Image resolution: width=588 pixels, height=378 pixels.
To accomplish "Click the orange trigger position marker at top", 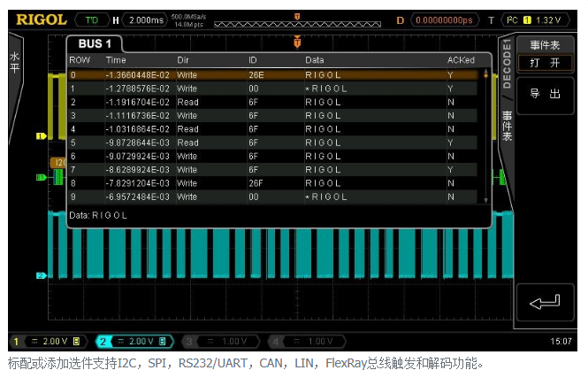I will point(297,17).
